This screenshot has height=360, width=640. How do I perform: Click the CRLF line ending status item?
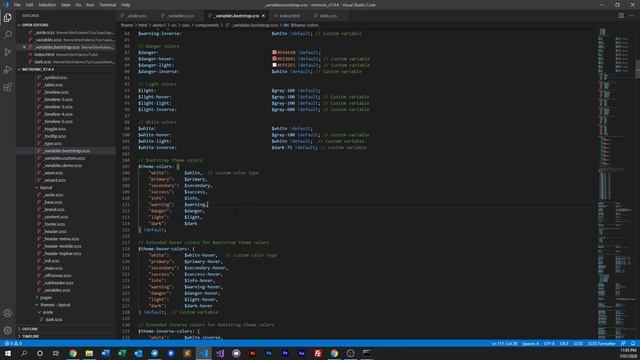(x=564, y=343)
